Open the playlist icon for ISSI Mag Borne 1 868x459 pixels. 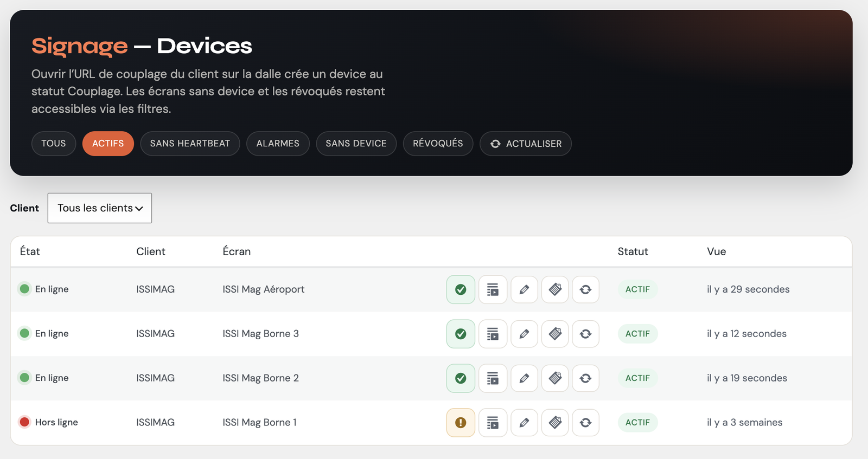click(x=493, y=423)
